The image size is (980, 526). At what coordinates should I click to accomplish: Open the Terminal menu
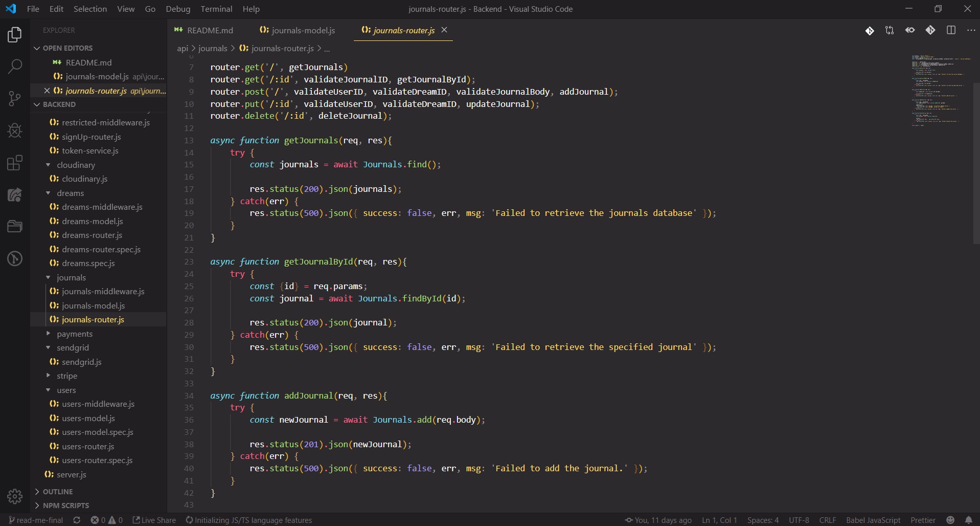[216, 9]
